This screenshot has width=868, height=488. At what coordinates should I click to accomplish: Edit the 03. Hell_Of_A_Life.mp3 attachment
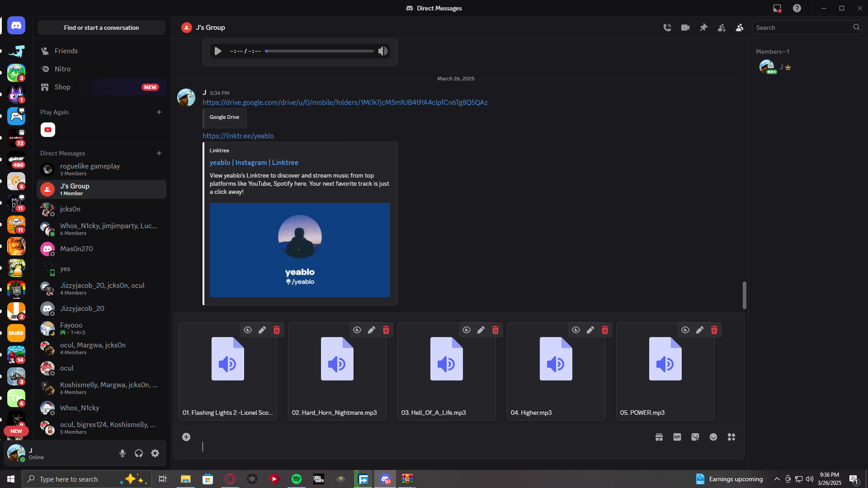pos(481,330)
